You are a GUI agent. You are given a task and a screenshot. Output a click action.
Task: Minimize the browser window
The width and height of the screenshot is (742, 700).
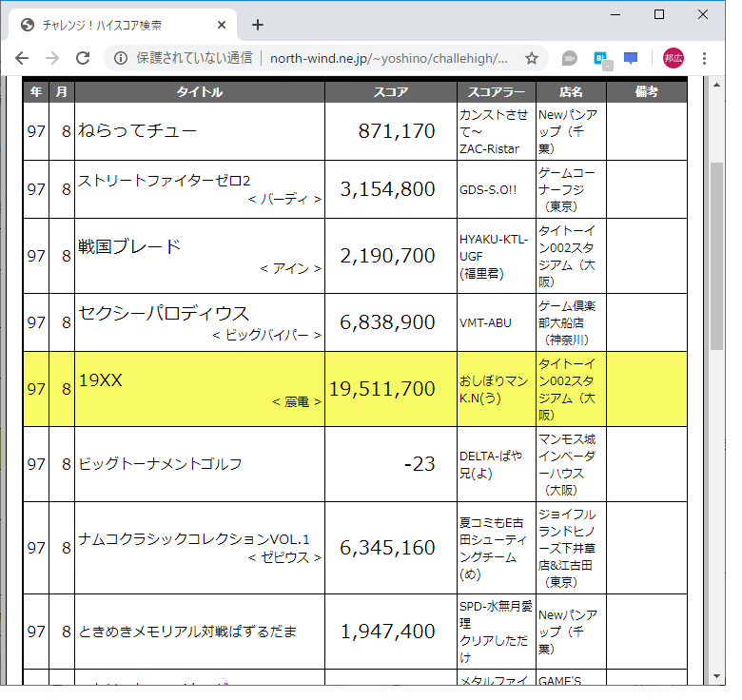615,14
